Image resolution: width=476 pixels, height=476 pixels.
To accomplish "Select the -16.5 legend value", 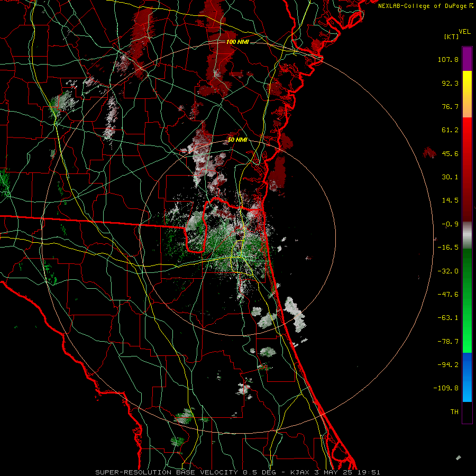I will coord(448,248).
